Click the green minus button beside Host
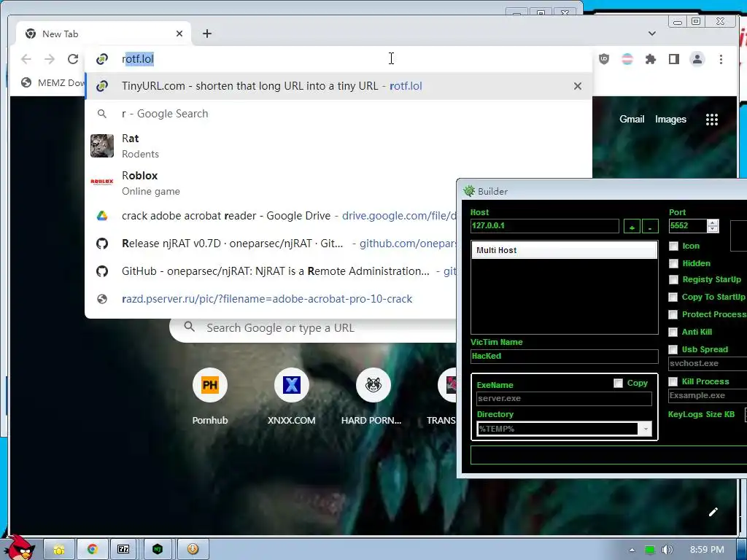747x560 pixels. (x=650, y=226)
